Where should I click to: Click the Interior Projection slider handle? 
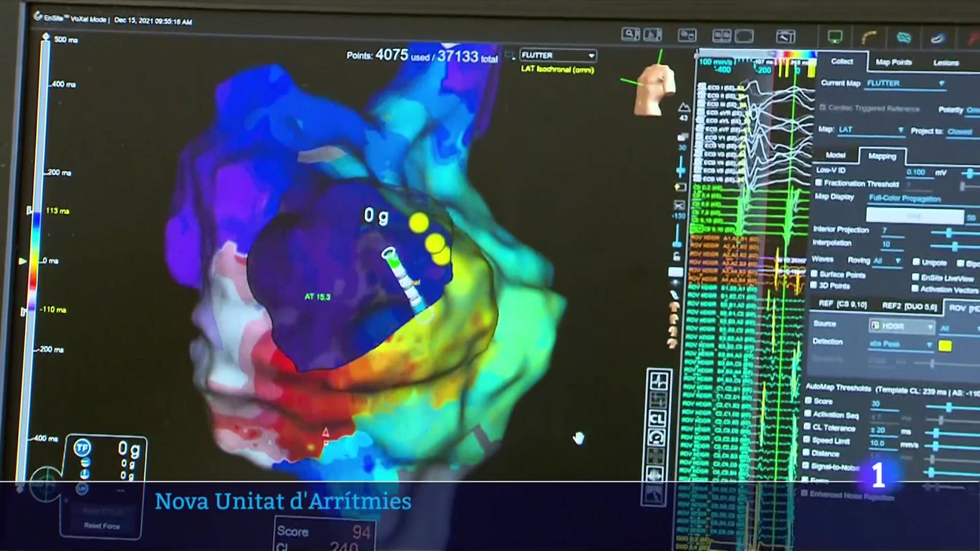(949, 233)
